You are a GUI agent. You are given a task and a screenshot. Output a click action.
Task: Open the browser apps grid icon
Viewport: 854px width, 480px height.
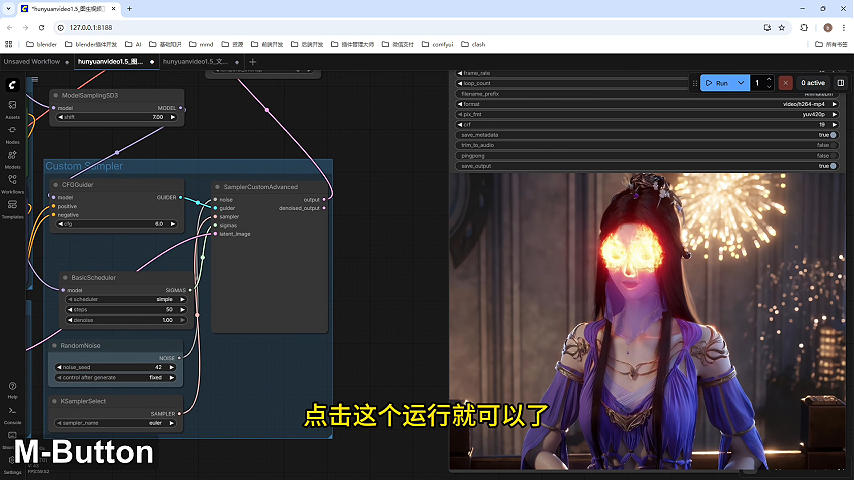[x=9, y=44]
